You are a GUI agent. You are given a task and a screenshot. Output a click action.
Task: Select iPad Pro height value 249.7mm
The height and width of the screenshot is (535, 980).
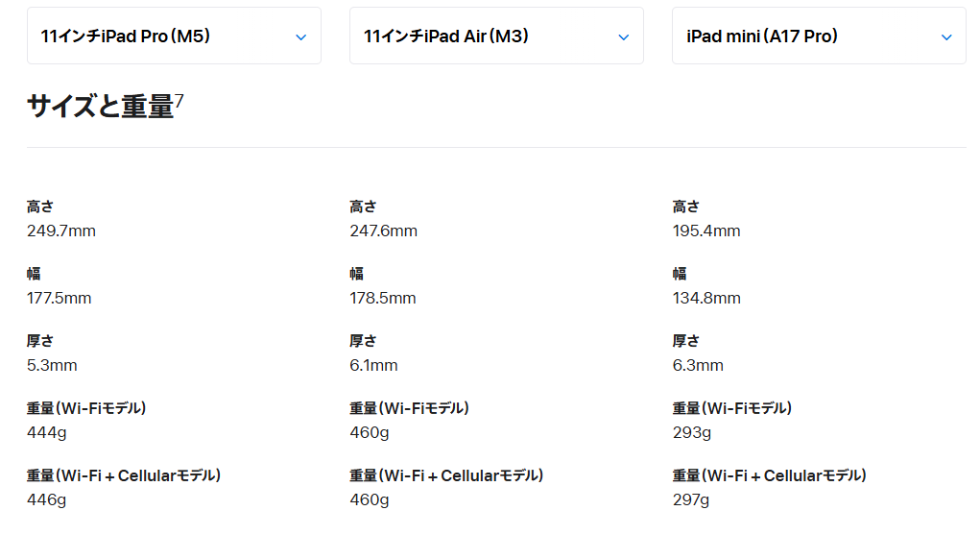(x=61, y=231)
